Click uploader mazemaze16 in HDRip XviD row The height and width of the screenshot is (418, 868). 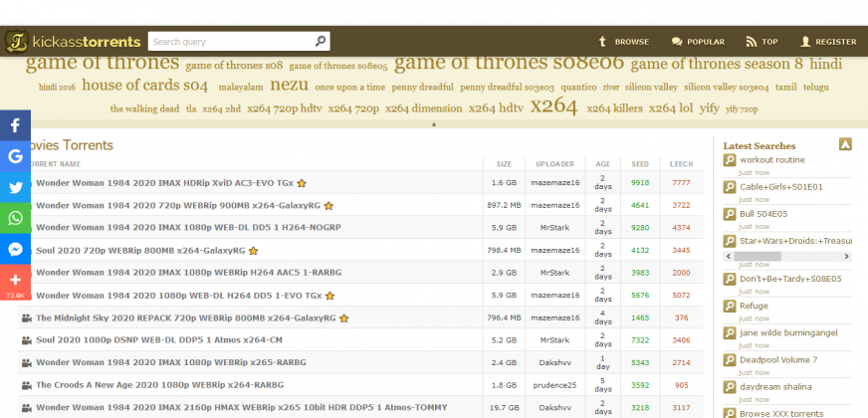pyautogui.click(x=555, y=183)
